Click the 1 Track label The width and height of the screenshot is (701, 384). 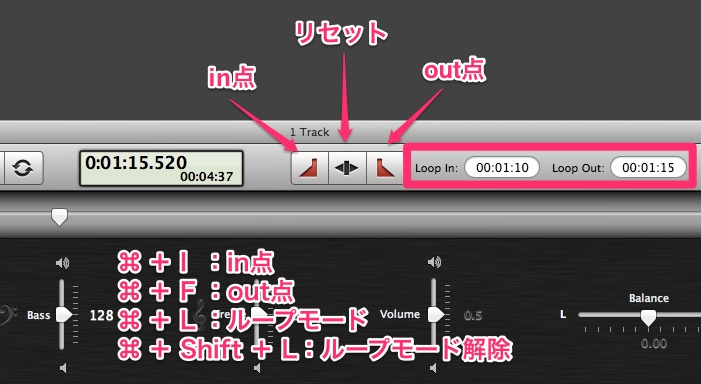click(x=309, y=132)
